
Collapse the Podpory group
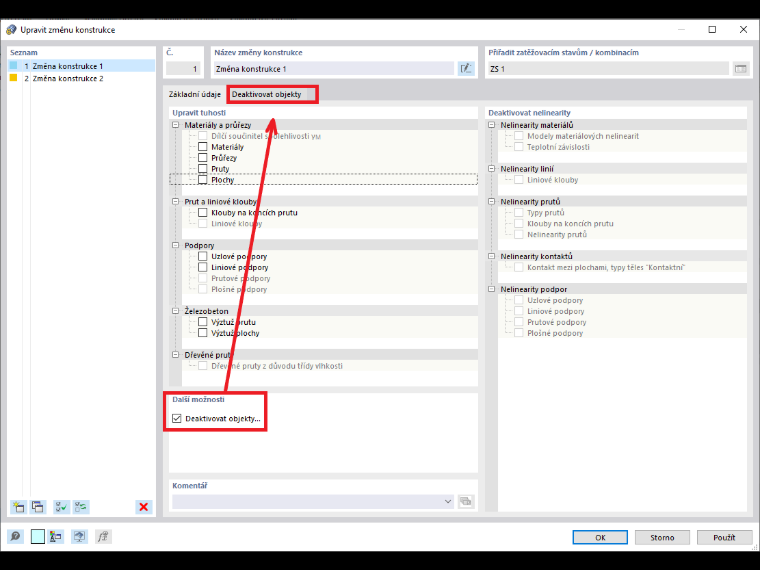pos(175,245)
